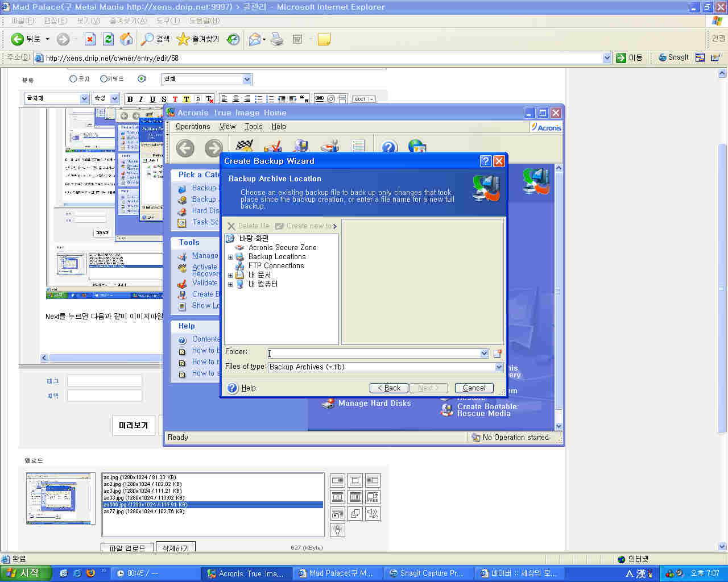Apply strikethrough in the blog editor

164,99
